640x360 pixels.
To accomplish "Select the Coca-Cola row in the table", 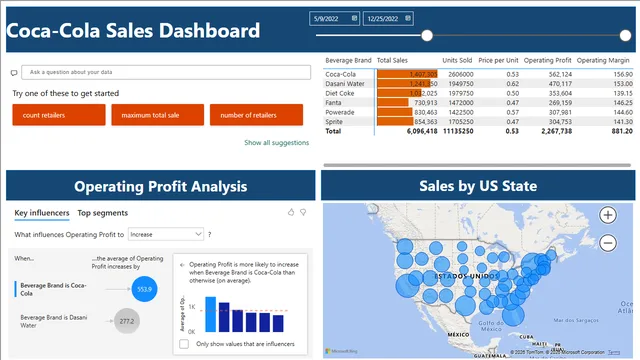I will coord(479,74).
